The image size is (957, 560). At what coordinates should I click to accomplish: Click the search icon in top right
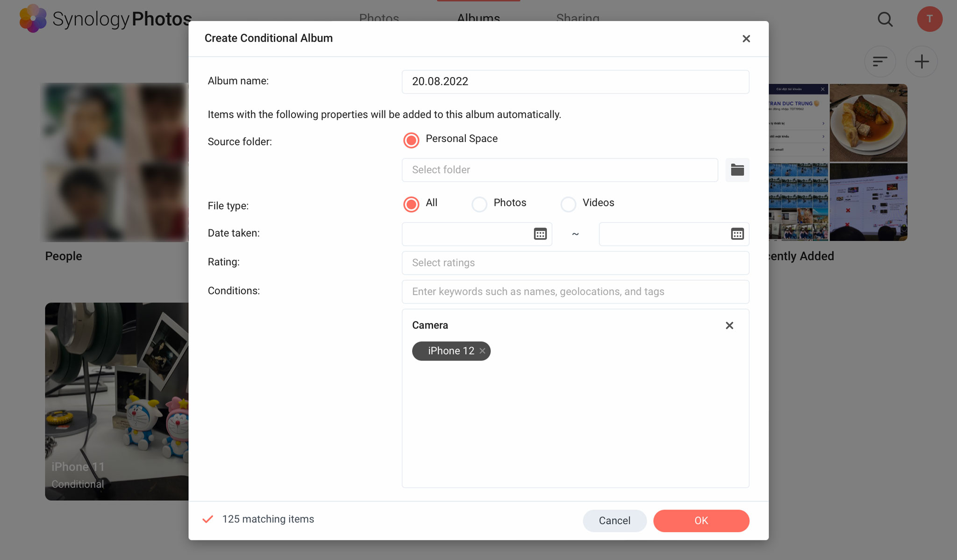pos(886,18)
